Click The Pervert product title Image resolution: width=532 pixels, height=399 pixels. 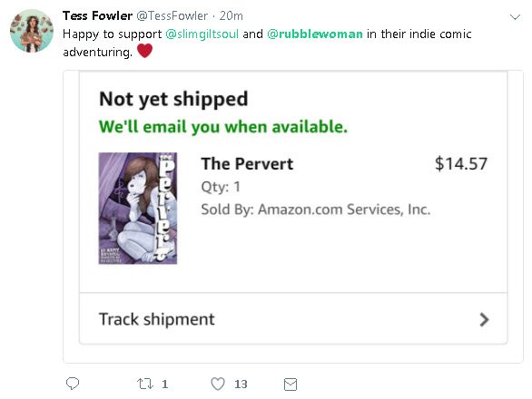pyautogui.click(x=247, y=164)
